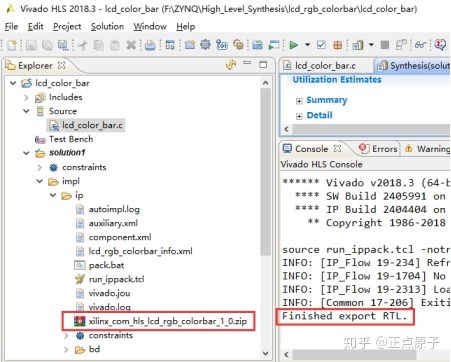Open the Edit menu
The image size is (451, 362).
(x=35, y=26)
